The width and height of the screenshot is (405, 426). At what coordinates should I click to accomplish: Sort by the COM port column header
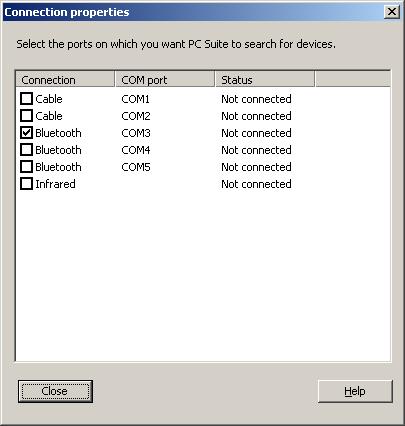point(165,80)
